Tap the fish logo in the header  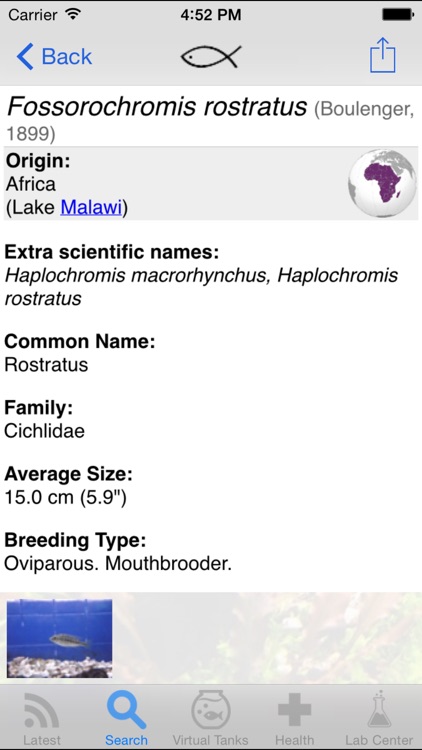point(211,56)
